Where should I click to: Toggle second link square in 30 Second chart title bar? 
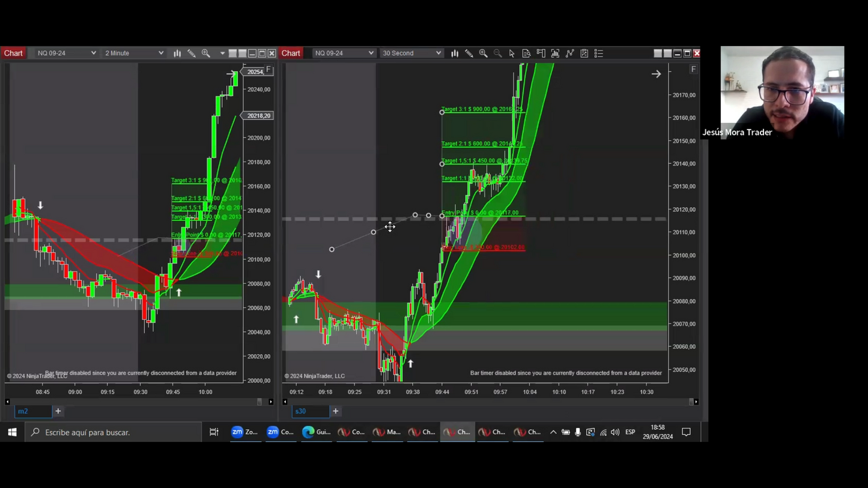pos(667,53)
